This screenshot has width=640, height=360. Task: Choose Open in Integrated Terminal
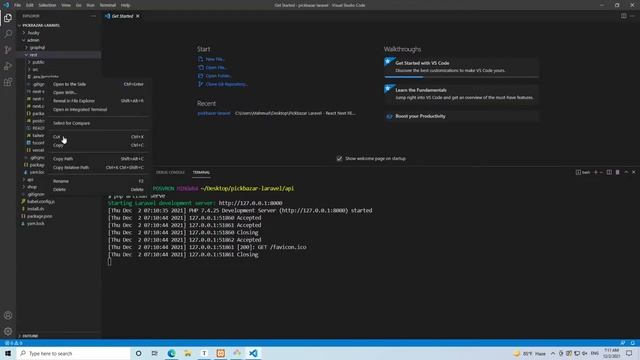click(98, 109)
